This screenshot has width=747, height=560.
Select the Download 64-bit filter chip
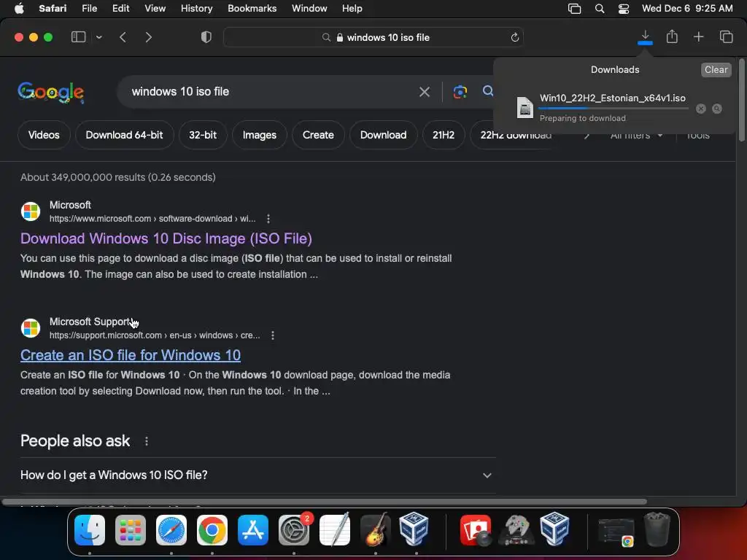coord(124,135)
